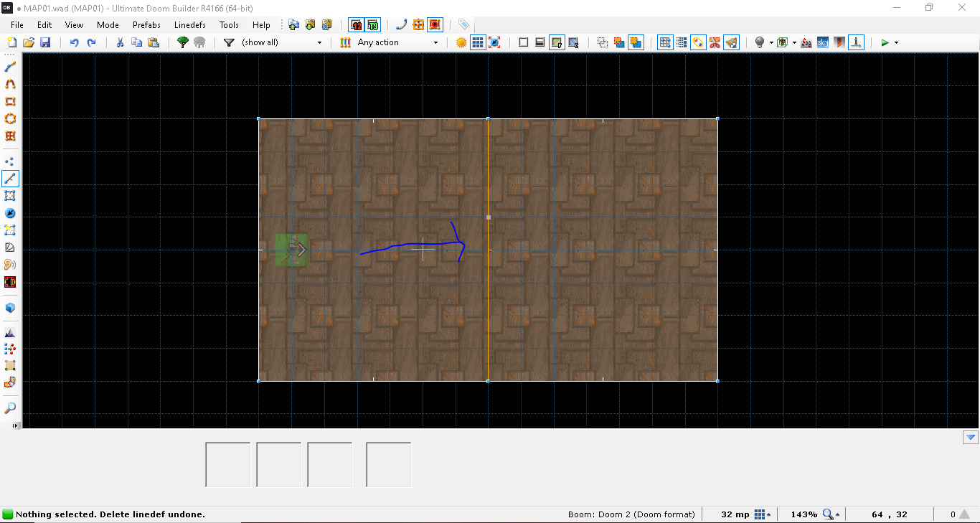The height and width of the screenshot is (523, 980).
Task: Click the curved linedef tool icon
Action: pos(401,24)
